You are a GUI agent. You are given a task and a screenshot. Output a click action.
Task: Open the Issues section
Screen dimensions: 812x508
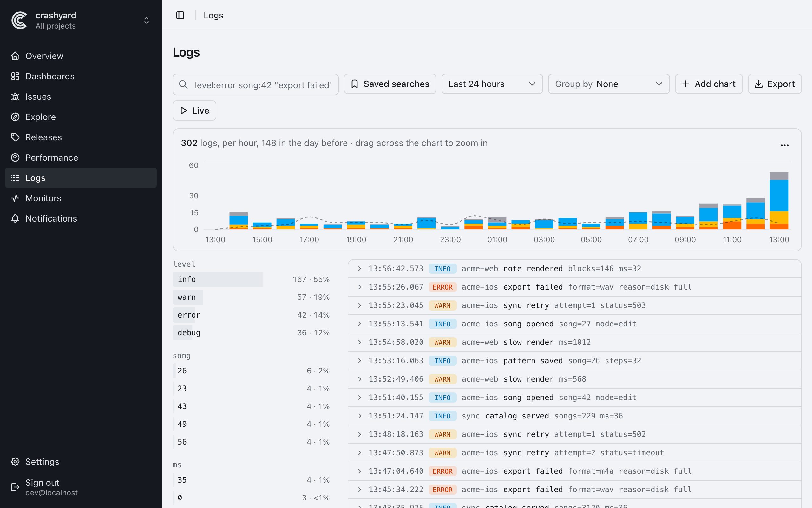tap(81, 97)
